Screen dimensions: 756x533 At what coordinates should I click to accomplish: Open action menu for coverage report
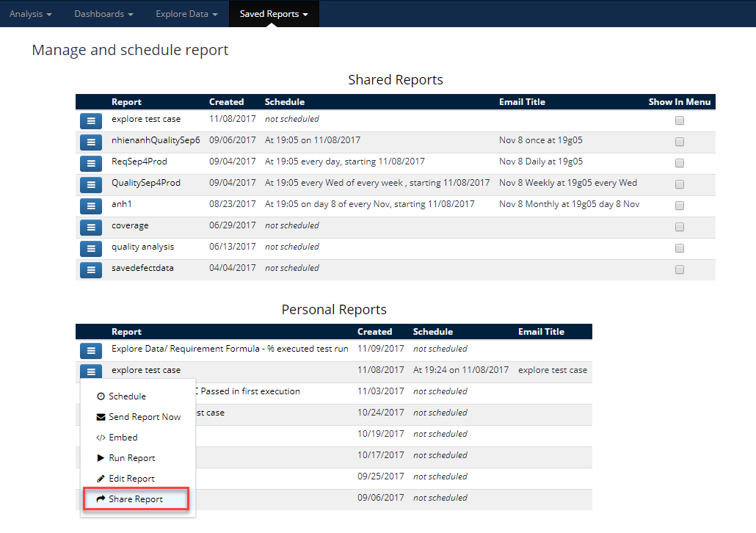[91, 227]
